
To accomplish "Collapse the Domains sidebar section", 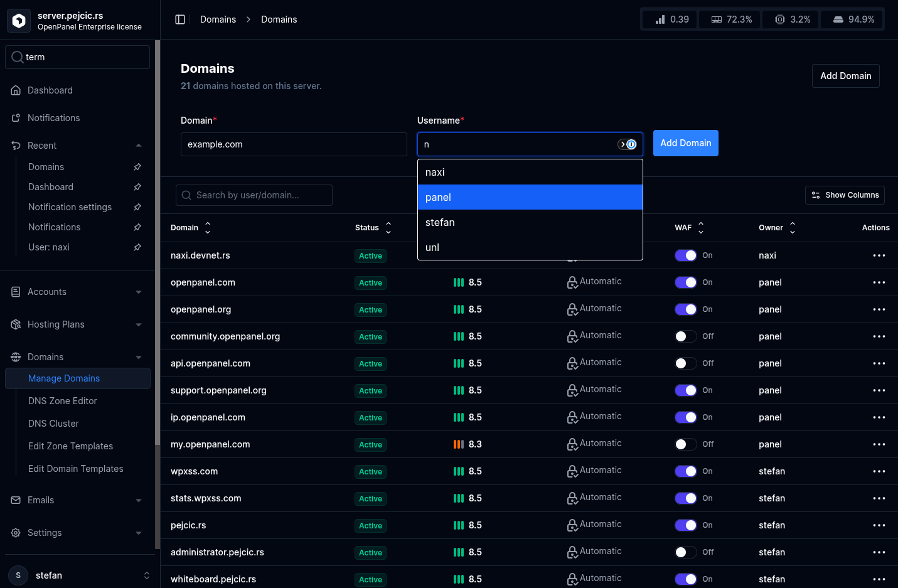I will coord(139,357).
